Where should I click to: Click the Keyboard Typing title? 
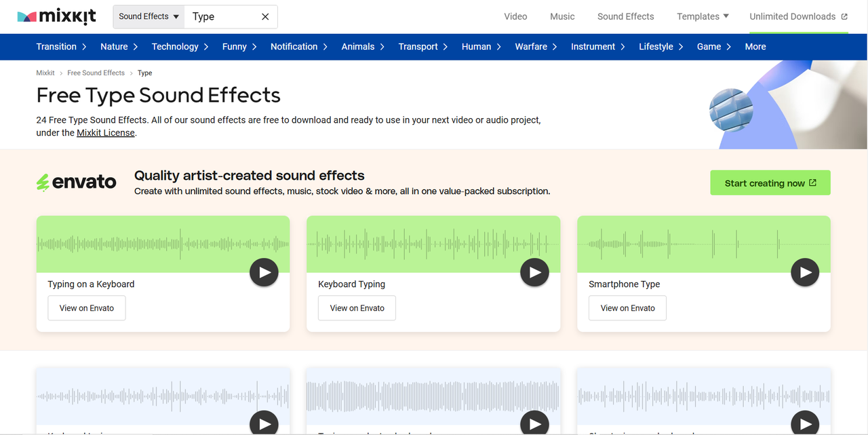point(351,284)
